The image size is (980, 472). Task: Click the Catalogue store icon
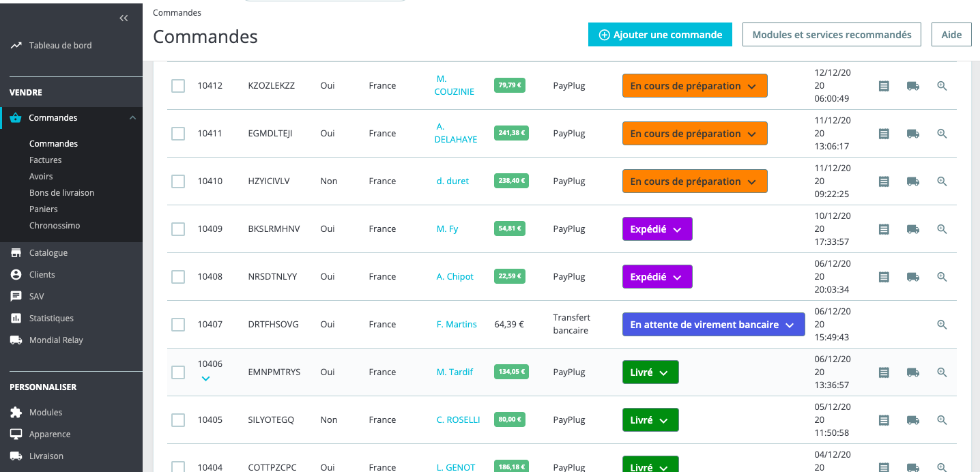pos(16,252)
